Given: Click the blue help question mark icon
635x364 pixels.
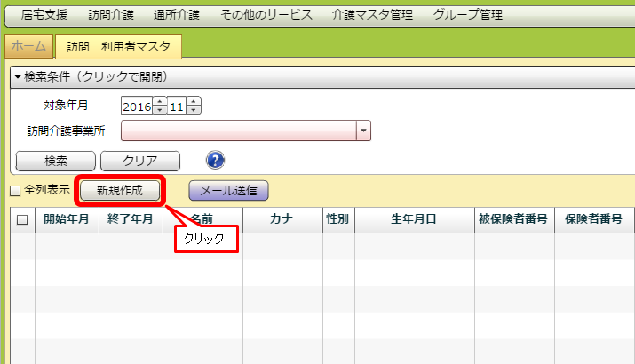Looking at the screenshot, I should (215, 160).
